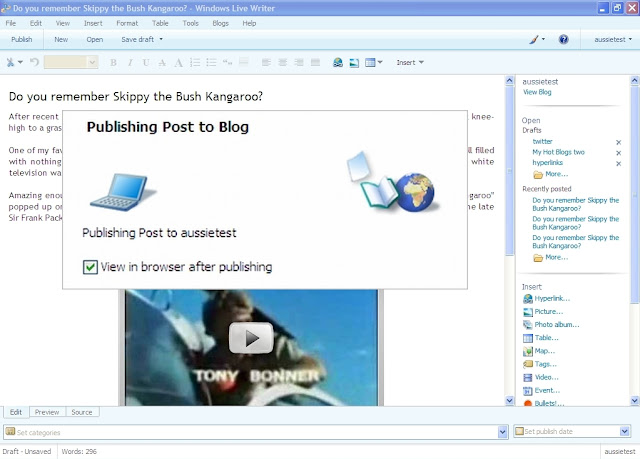Open the cut tool dropdown arrow
This screenshot has height=459, width=640.
coord(20,62)
